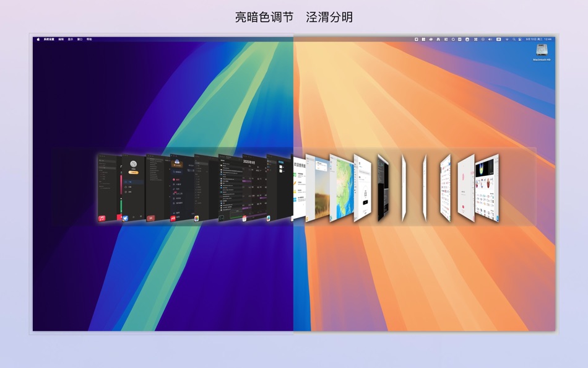This screenshot has height=368, width=588.
Task: Click the Music app badge under the leftmost window
Action: (101, 219)
